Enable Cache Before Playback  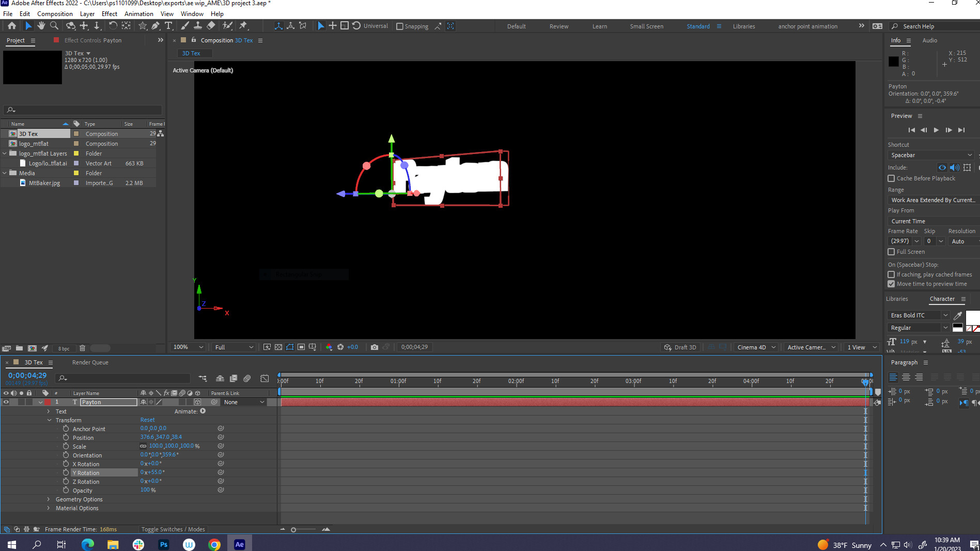coord(891,178)
